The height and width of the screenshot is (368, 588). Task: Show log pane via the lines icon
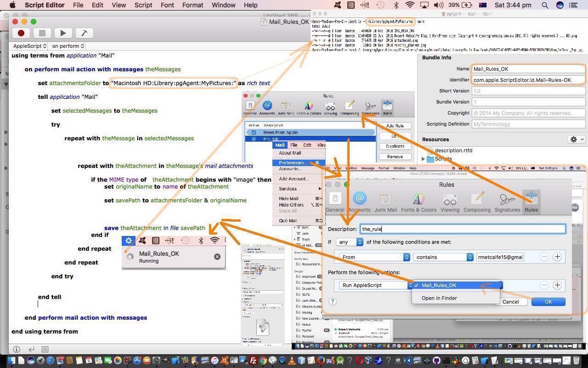[45, 350]
